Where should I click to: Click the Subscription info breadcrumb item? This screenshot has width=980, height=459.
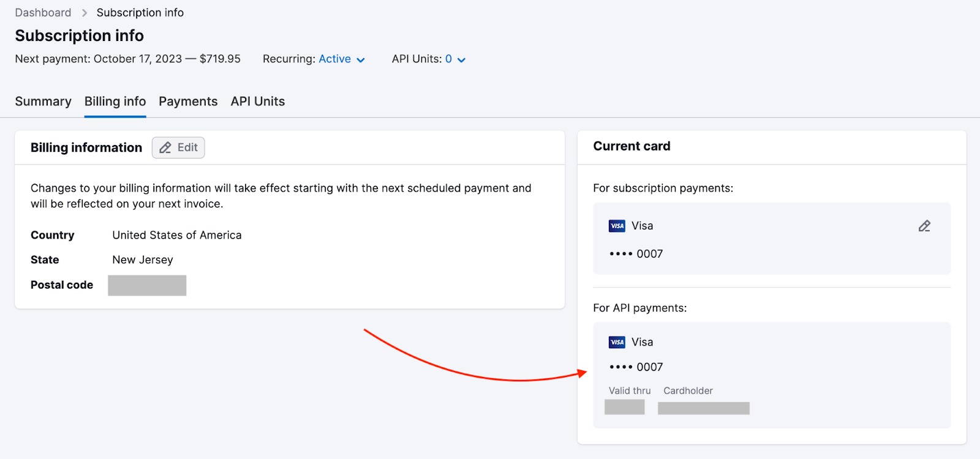(140, 13)
